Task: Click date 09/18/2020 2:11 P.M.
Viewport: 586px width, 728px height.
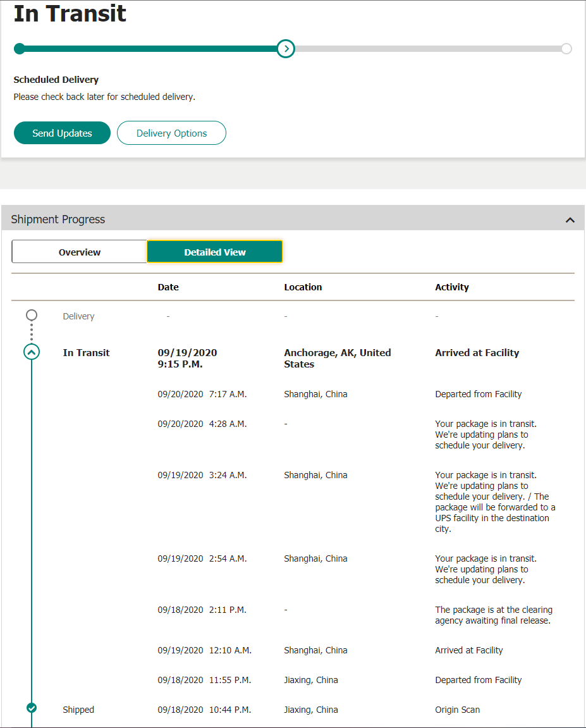Action: pyautogui.click(x=202, y=610)
